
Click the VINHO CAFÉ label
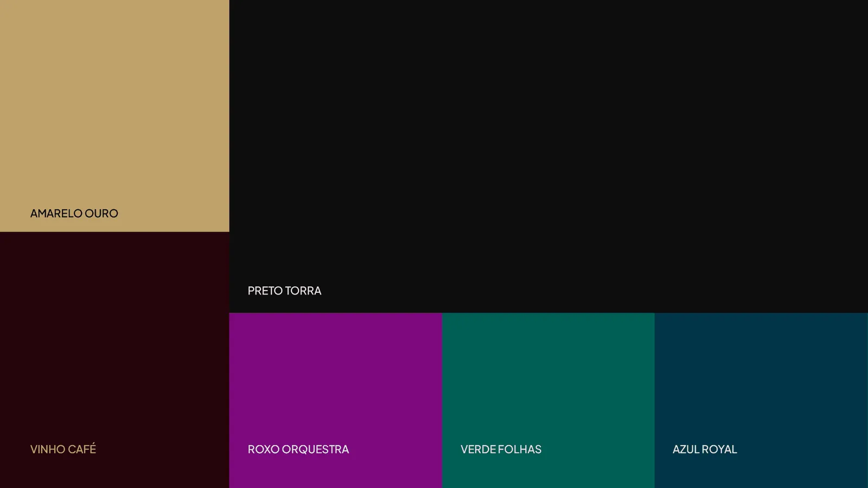coord(63,449)
